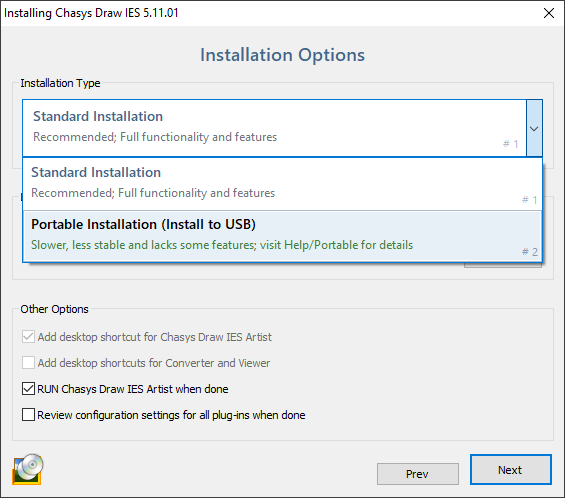Enable Review configuration settings for all plug-ins
Viewport: 565px width, 498px height.
pyautogui.click(x=28, y=415)
